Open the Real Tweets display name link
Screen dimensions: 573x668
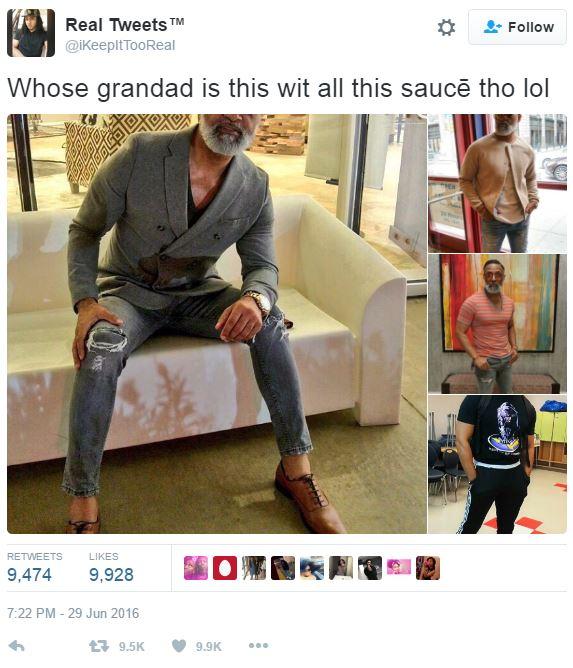pyautogui.click(x=124, y=25)
